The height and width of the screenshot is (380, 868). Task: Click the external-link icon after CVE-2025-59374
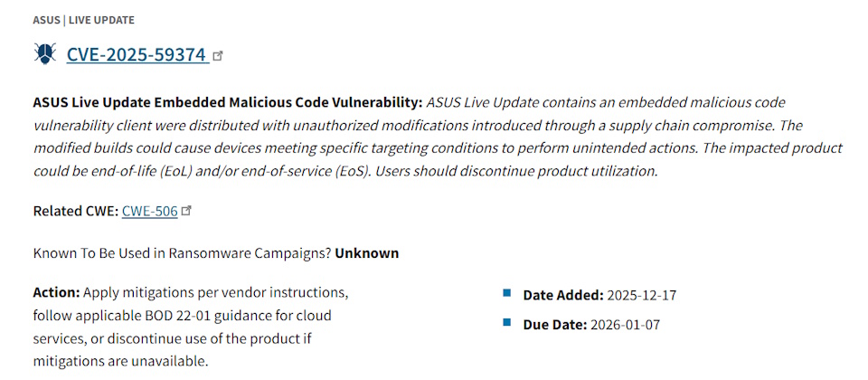218,56
